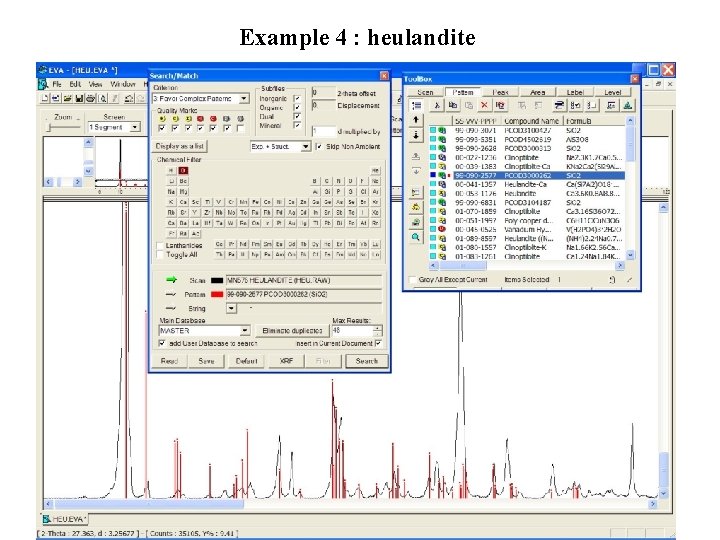Click the red X delete icon in ToolBox
Viewport: 720px width, 540px height.
pyautogui.click(x=484, y=106)
